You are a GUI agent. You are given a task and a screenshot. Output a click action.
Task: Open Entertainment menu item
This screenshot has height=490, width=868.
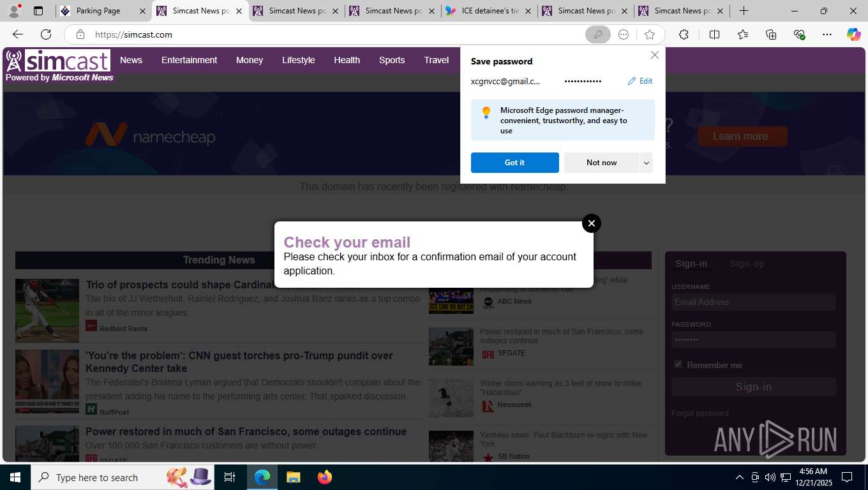coord(189,60)
